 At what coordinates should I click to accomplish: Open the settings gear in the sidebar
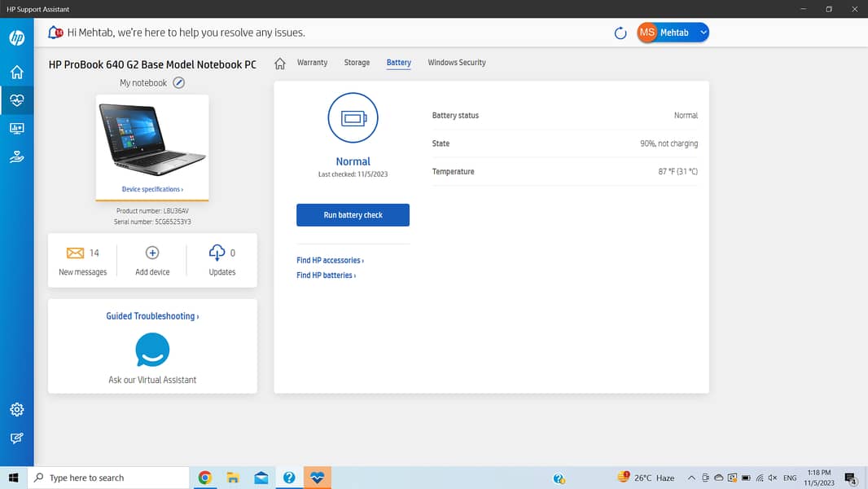tap(16, 409)
